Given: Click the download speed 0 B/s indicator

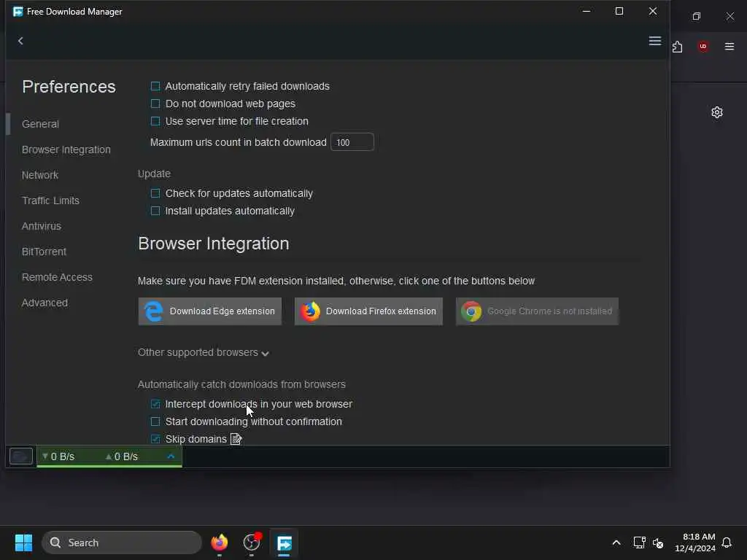Looking at the screenshot, I should tap(58, 456).
